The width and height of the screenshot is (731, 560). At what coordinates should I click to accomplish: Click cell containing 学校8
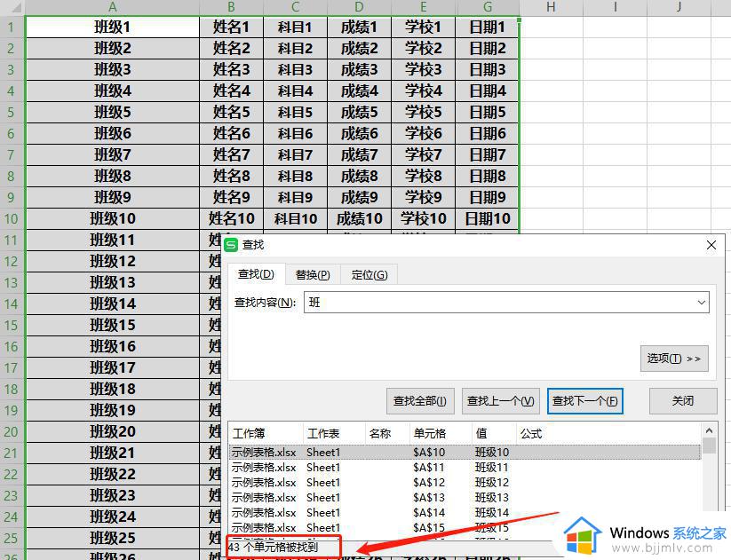tap(424, 176)
